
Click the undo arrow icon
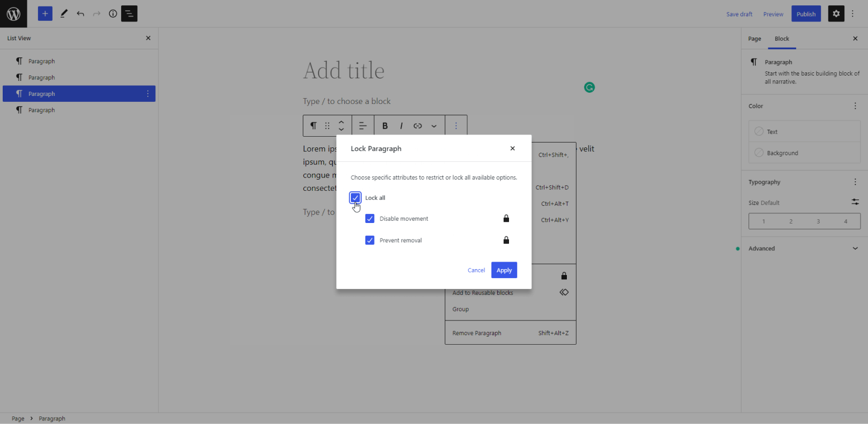[80, 14]
